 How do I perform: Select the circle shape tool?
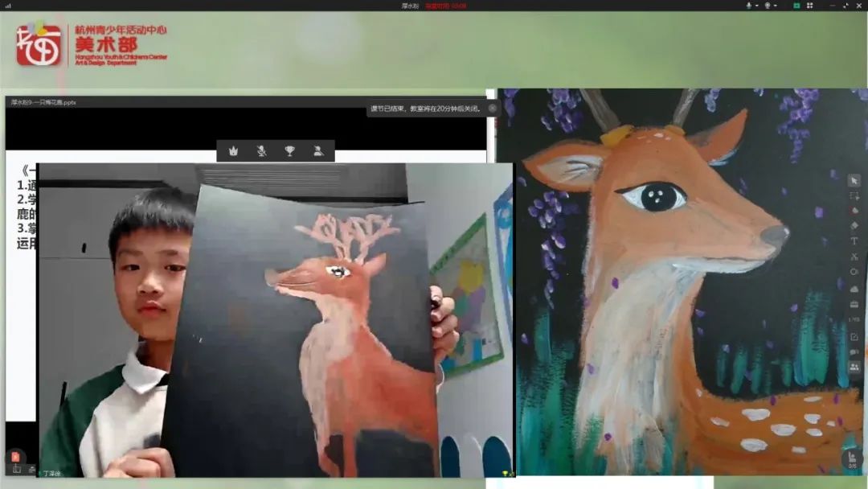854,272
